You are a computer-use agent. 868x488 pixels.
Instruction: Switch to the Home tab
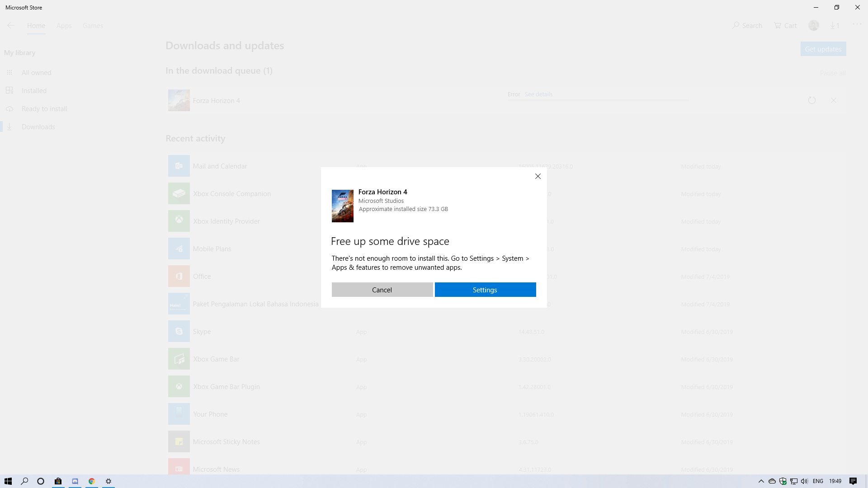coord(36,26)
